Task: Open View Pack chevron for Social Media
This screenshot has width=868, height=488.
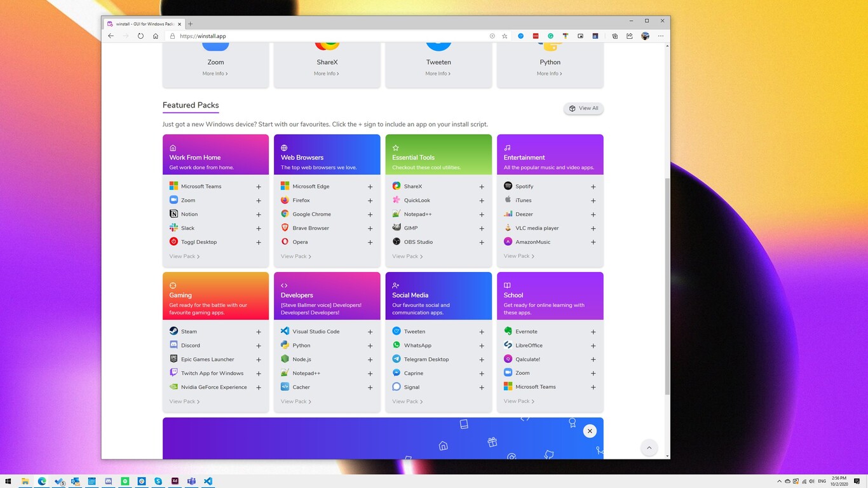Action: pos(407,401)
